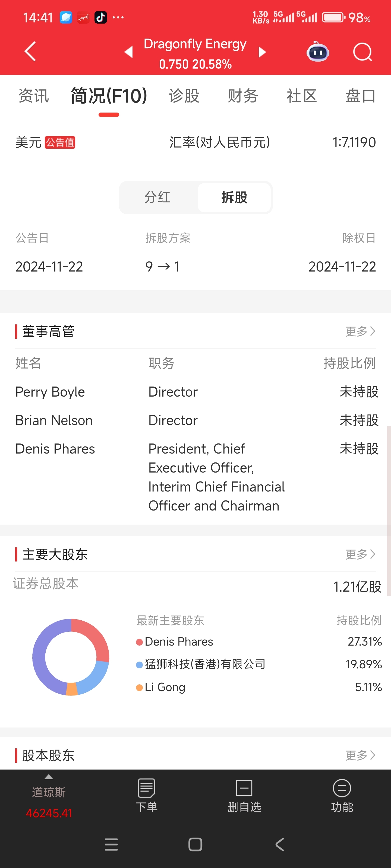Tap the back arrow in header
The image size is (391, 868).
pos(30,52)
